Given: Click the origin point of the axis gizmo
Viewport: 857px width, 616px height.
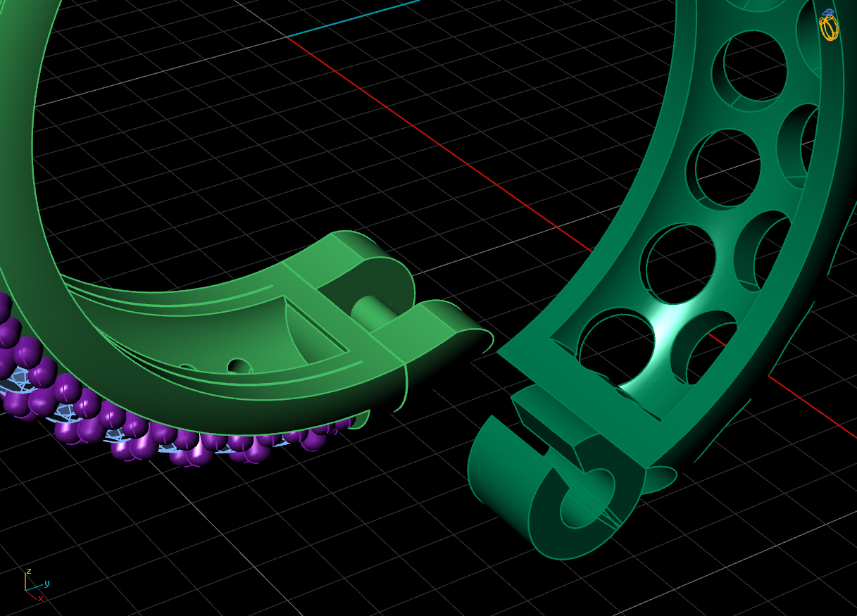Looking at the screenshot, I should click(x=25, y=591).
